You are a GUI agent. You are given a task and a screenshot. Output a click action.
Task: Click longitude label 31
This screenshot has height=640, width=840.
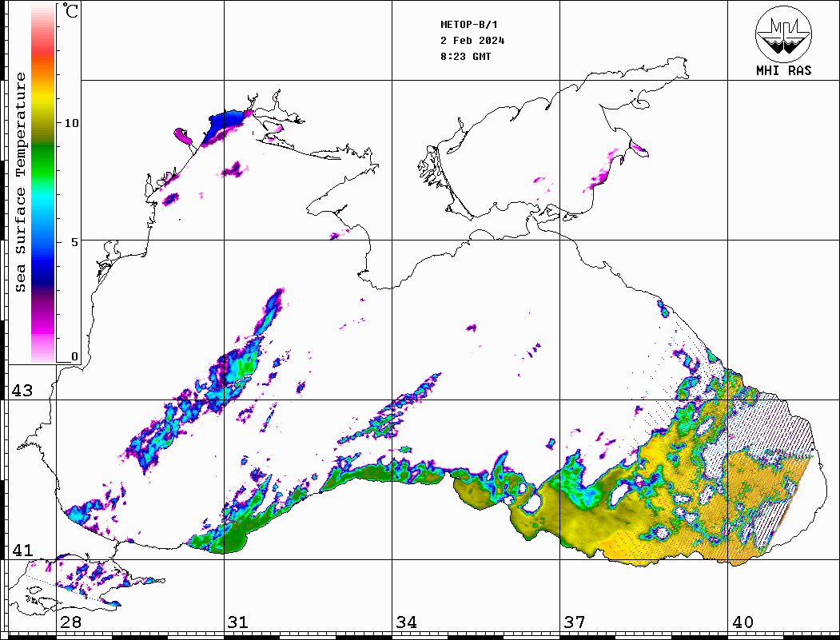tap(238, 622)
